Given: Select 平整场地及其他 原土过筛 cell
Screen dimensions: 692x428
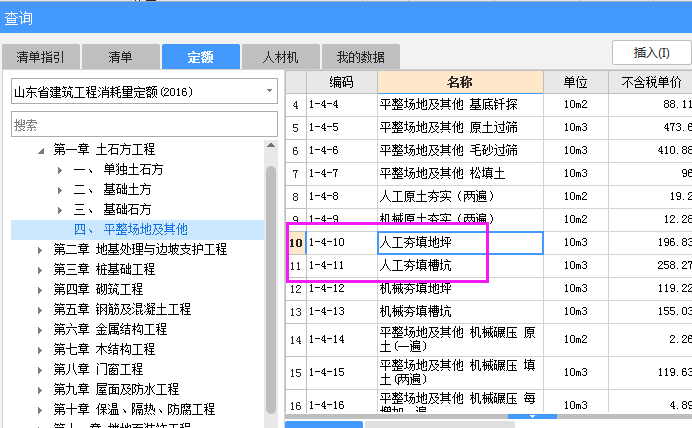Looking at the screenshot, I should tap(460, 128).
